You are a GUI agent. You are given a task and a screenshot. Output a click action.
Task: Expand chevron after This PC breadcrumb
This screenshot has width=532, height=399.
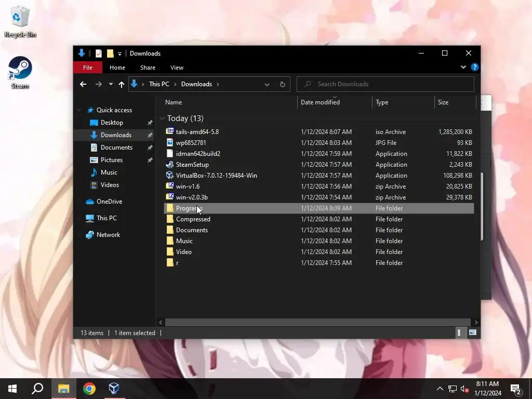[x=175, y=84]
